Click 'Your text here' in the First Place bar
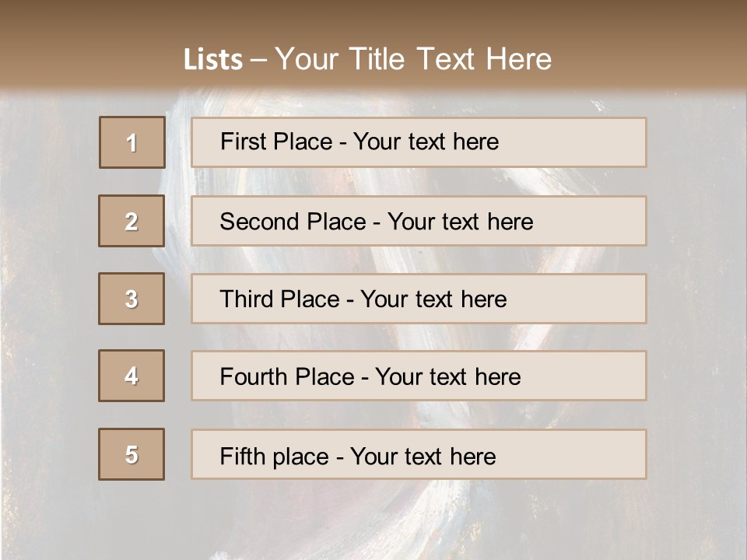This screenshot has width=747, height=560. pos(426,142)
